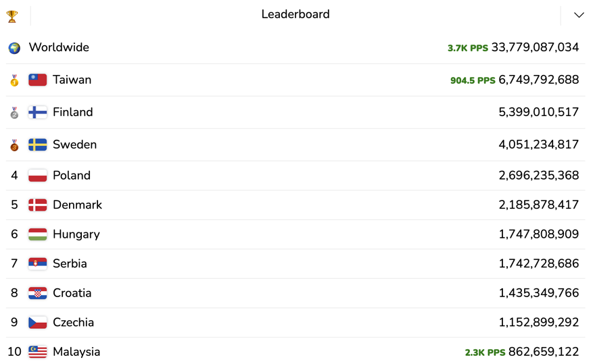The width and height of the screenshot is (595, 364).
Task: Click the Sweden flag icon
Action: coord(38,145)
